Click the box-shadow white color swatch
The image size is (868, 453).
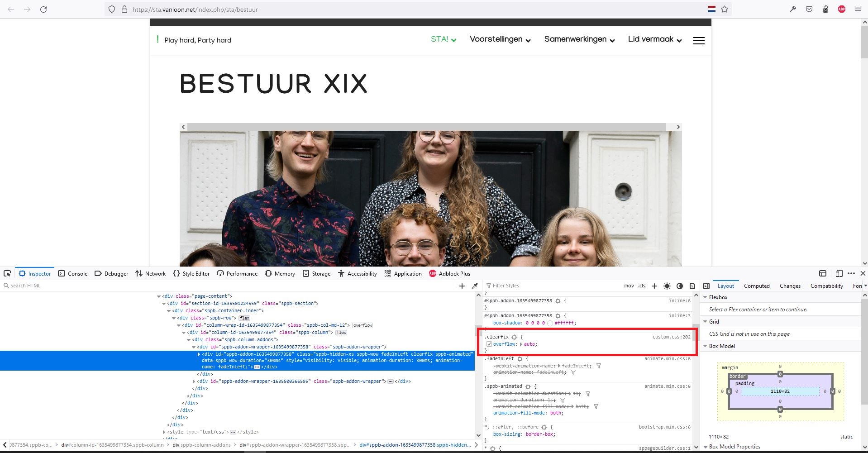point(550,323)
